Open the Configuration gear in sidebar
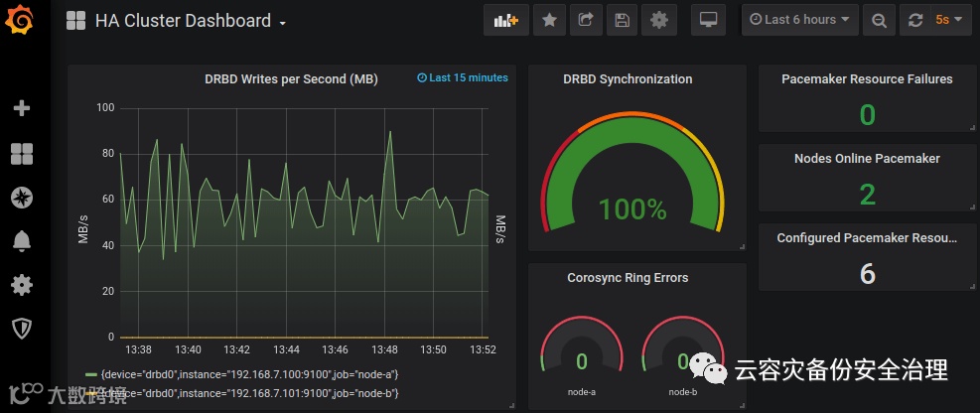980x413 pixels. (22, 285)
